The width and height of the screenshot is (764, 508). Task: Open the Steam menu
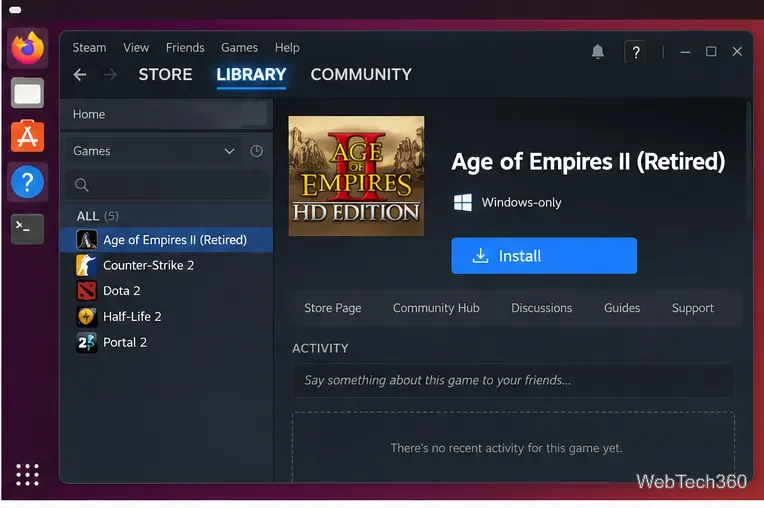(x=89, y=47)
